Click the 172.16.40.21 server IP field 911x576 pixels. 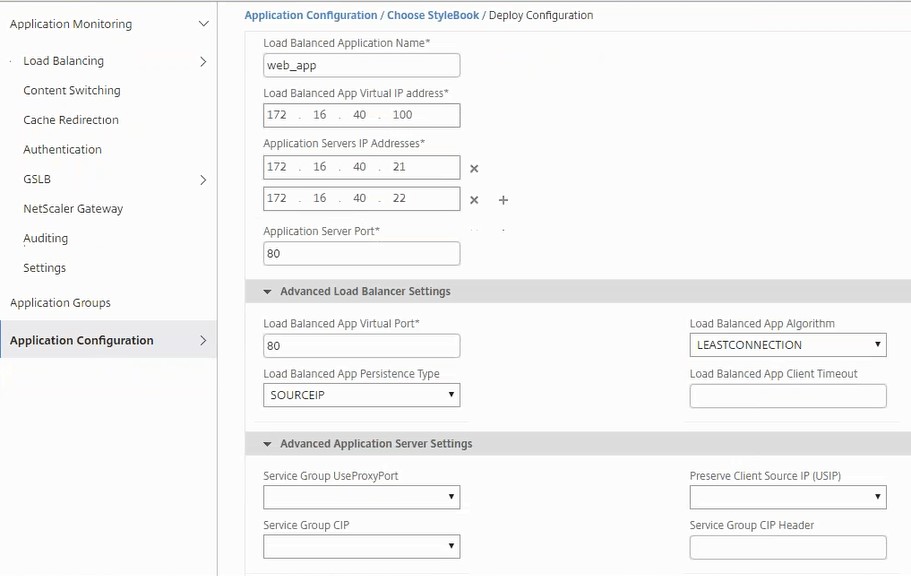point(361,167)
